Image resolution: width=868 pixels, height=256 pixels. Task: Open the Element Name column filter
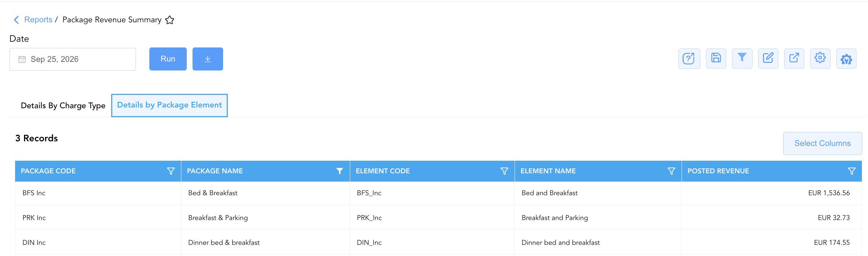(671, 171)
